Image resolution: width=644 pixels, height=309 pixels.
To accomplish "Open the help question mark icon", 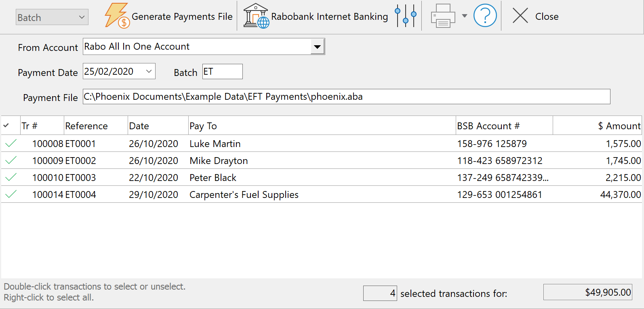I will click(x=485, y=16).
